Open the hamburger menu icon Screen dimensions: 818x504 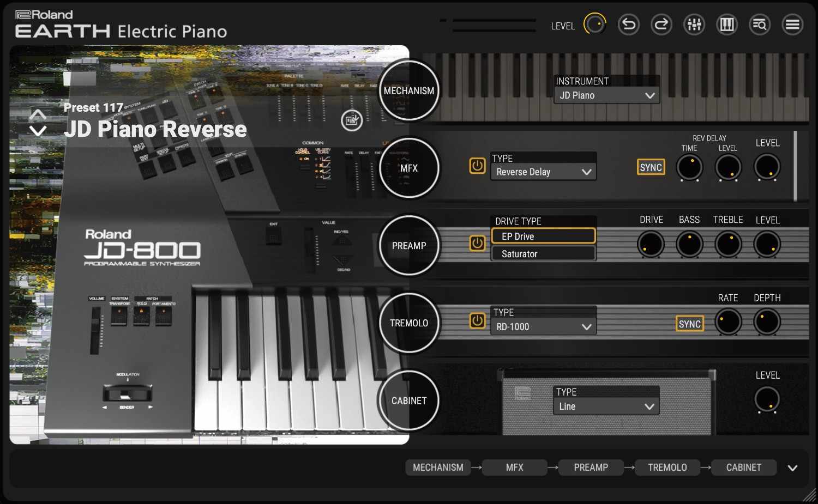tap(792, 25)
